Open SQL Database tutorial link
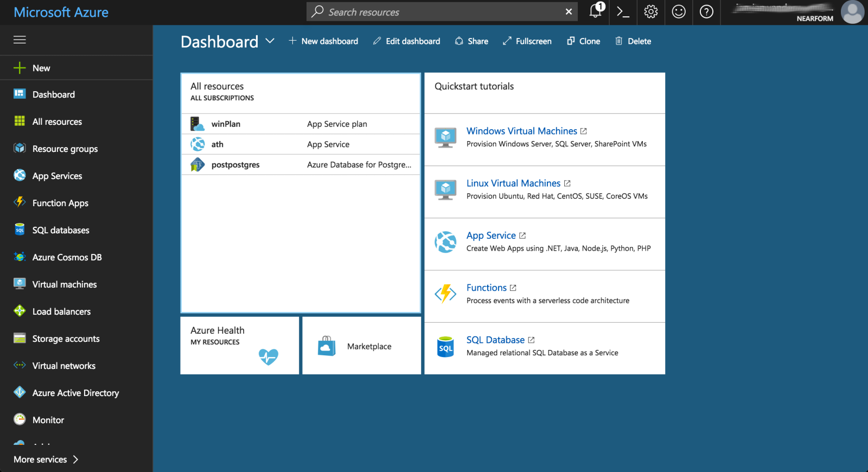 (x=495, y=340)
